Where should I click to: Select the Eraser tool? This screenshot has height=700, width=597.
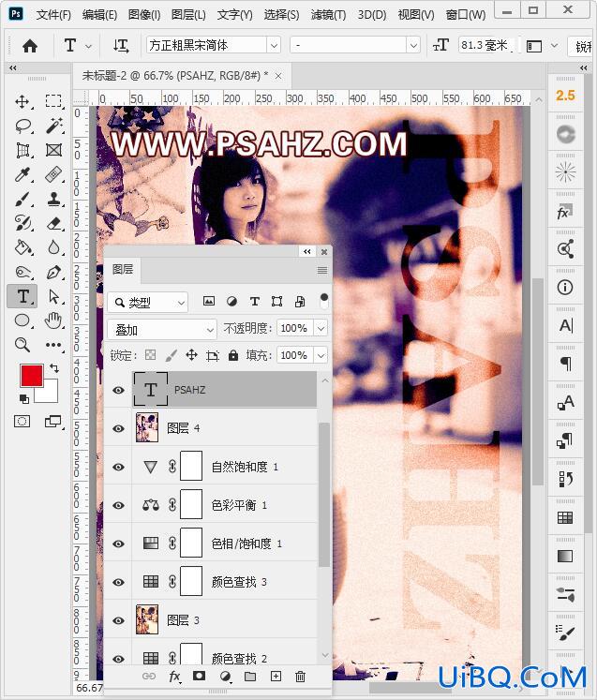[53, 223]
